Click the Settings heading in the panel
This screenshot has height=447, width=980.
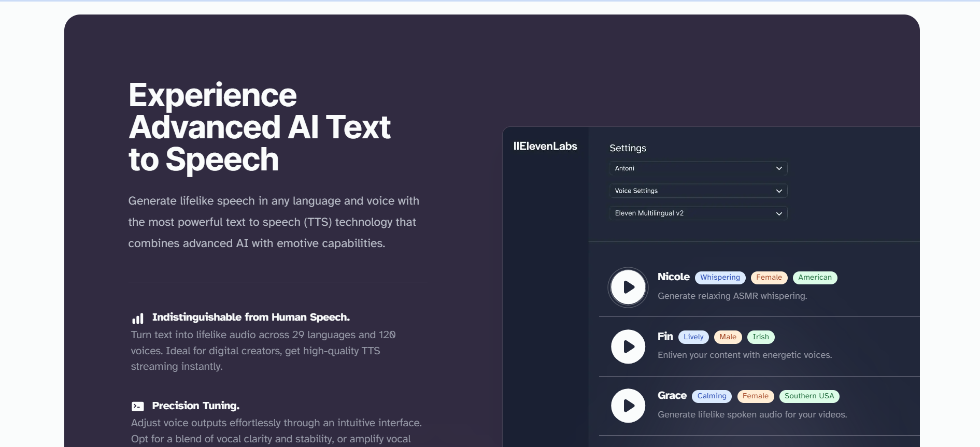tap(628, 148)
